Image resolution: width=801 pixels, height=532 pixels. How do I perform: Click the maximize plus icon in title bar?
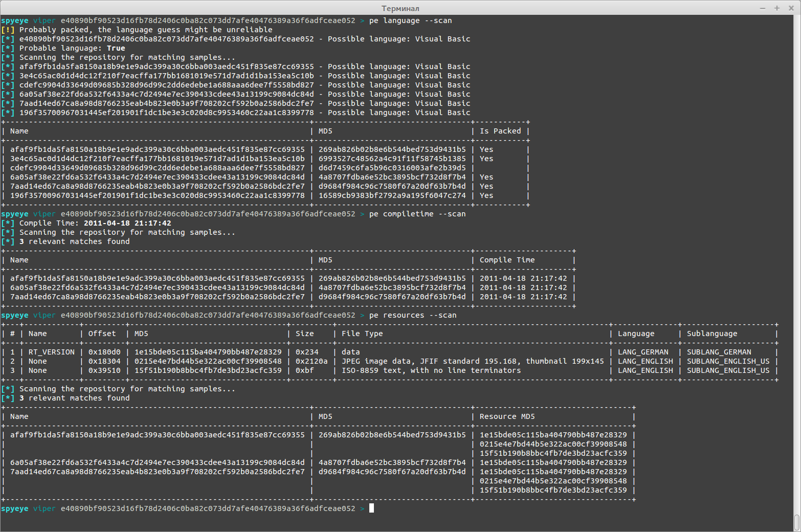click(x=777, y=8)
